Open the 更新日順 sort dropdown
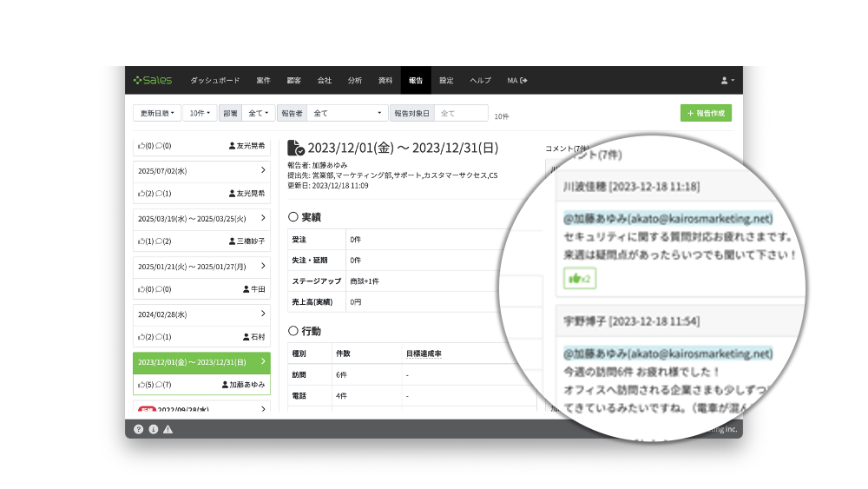Image resolution: width=868 pixels, height=489 pixels. pyautogui.click(x=156, y=113)
